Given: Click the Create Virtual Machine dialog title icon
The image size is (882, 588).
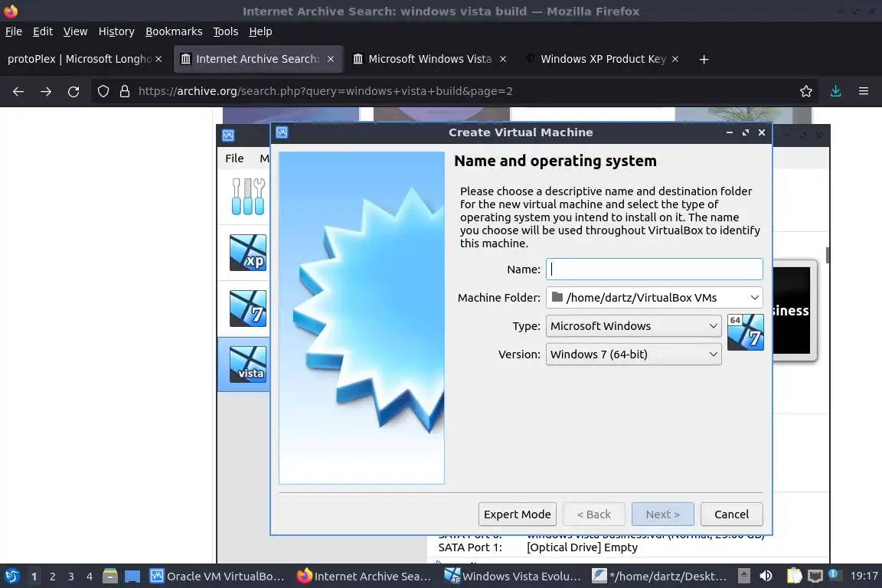Looking at the screenshot, I should click(282, 132).
